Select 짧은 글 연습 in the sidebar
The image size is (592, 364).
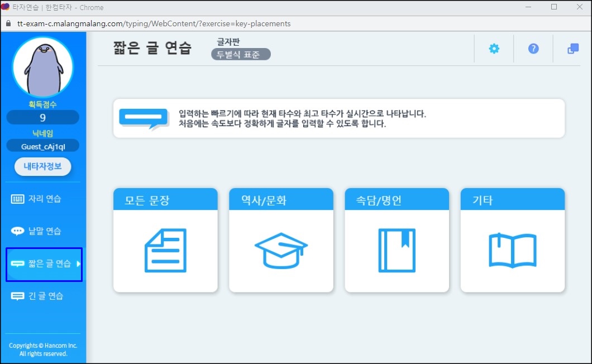point(44,264)
